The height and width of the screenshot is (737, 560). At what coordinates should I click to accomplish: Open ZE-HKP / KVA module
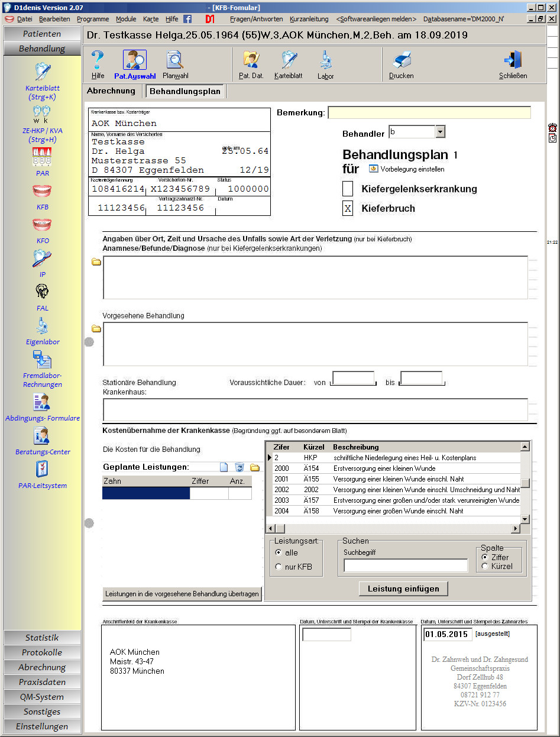(x=42, y=112)
